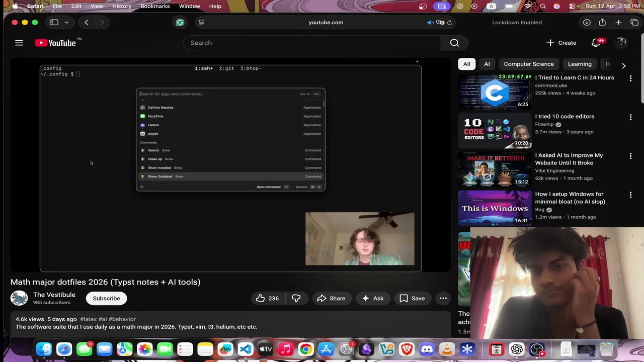Select the Learning filter chip
Image resolution: width=644 pixels, height=362 pixels.
580,64
